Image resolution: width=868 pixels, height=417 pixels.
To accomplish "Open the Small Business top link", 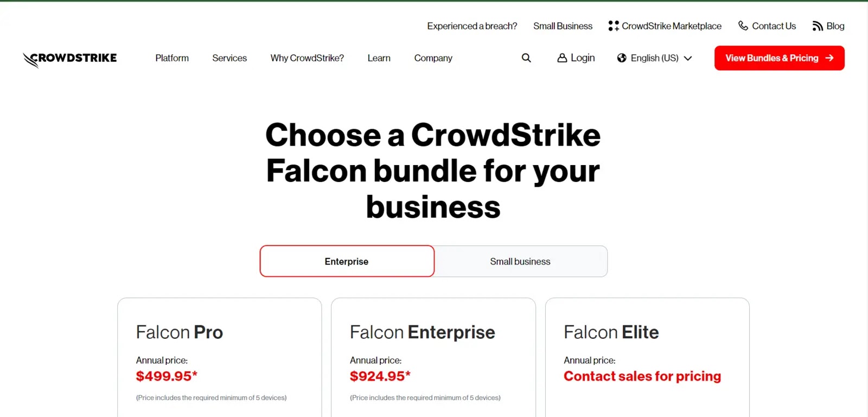I will pyautogui.click(x=563, y=26).
